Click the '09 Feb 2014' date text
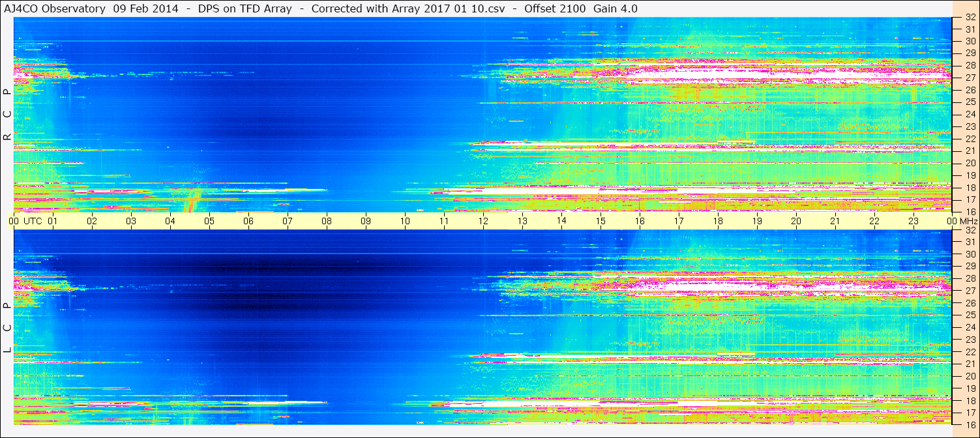 [x=145, y=8]
